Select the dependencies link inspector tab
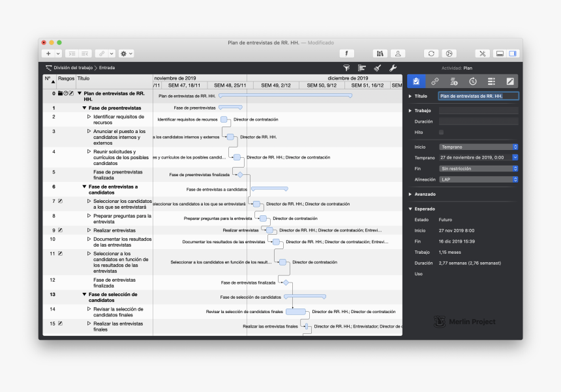The width and height of the screenshot is (561, 392). tap(435, 82)
